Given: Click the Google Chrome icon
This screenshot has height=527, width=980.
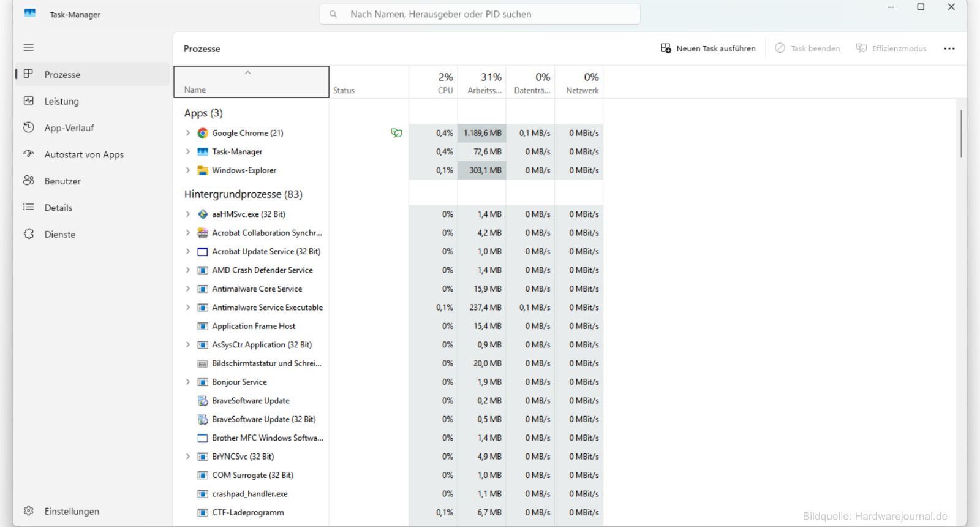Looking at the screenshot, I should pyautogui.click(x=203, y=133).
